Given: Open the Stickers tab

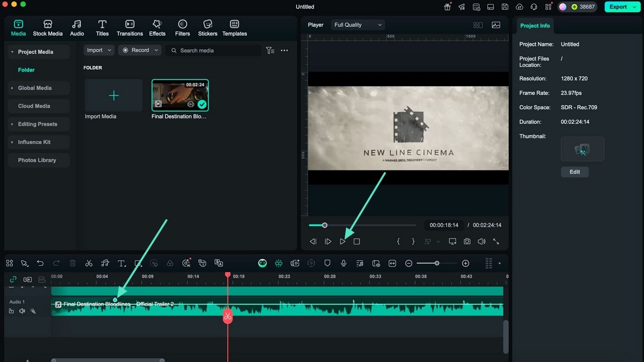Looking at the screenshot, I should point(208,28).
